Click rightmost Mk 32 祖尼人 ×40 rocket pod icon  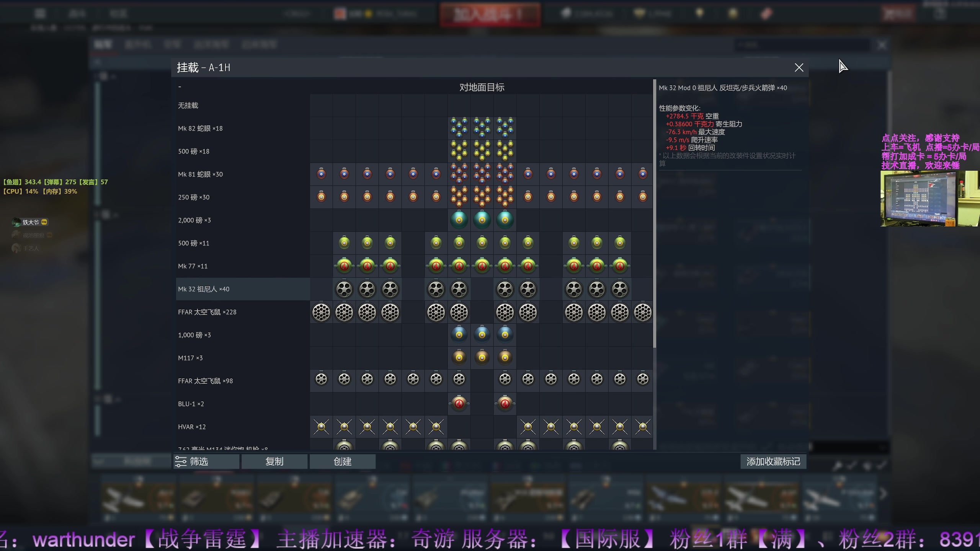[x=620, y=289]
